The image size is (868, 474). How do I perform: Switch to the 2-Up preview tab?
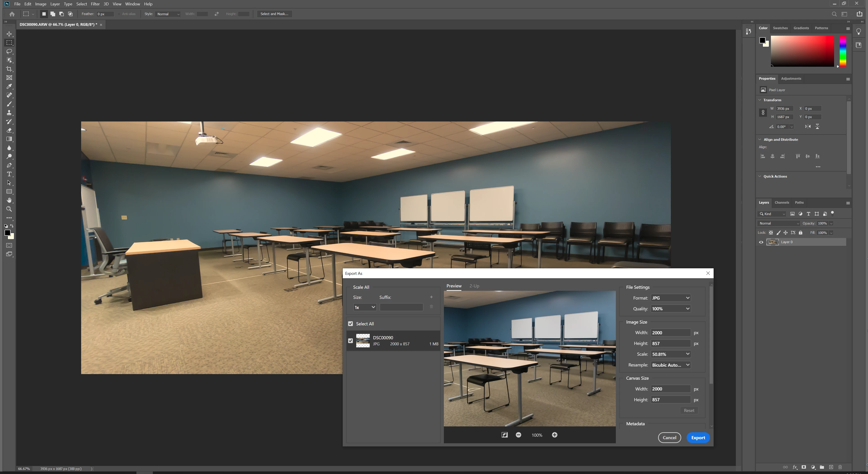coord(474,286)
